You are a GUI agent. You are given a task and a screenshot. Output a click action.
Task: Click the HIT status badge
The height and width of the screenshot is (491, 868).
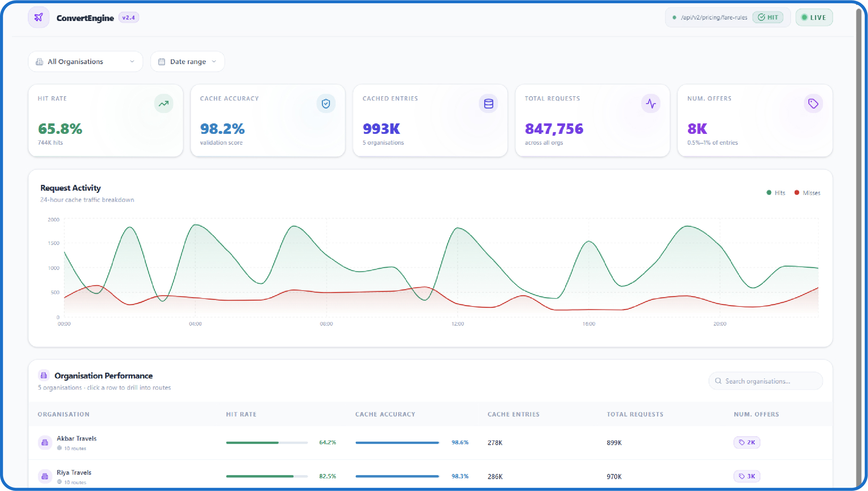point(768,17)
